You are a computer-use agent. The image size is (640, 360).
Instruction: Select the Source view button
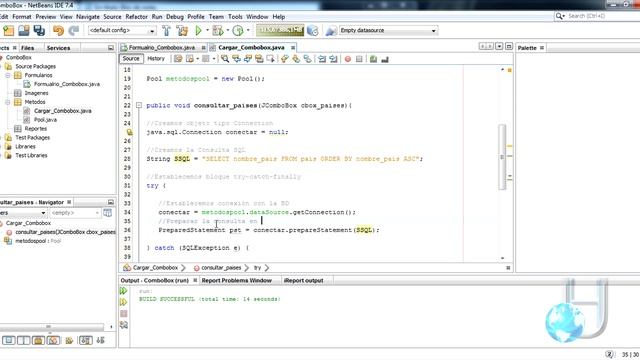[x=131, y=59]
